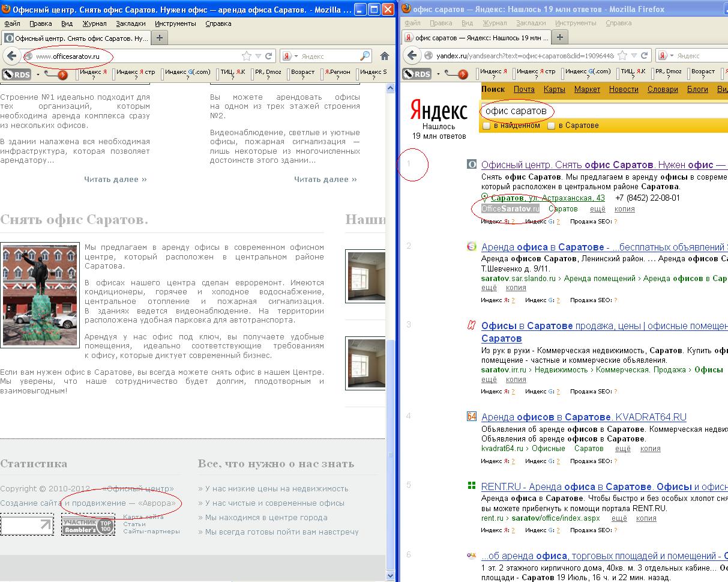Click the Yandex logo
The height and width of the screenshot is (582, 728).
[x=439, y=111]
